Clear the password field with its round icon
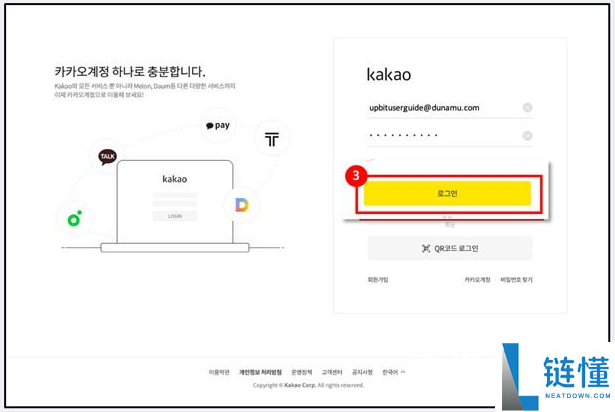Screen dimensions: 615x412 point(528,136)
